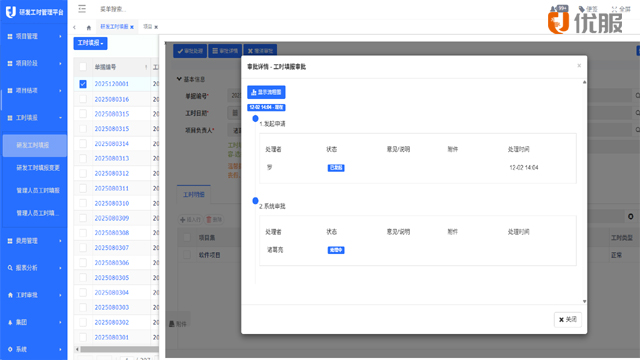Open document link 2025080301
Viewport: 640px width, 360px height.
point(111,338)
